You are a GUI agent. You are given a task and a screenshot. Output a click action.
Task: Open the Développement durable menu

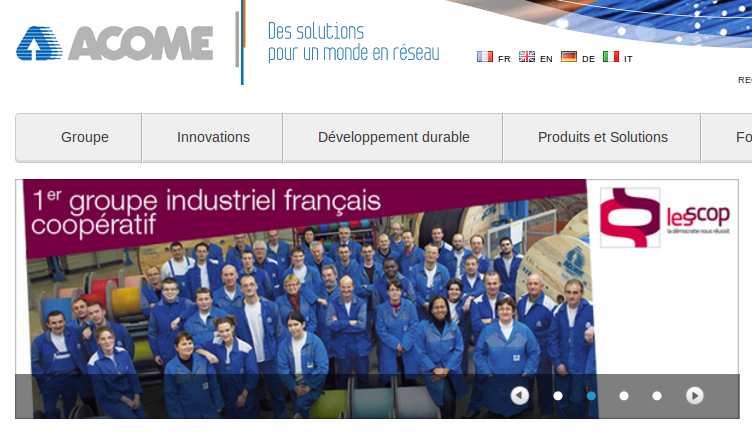coord(393,138)
